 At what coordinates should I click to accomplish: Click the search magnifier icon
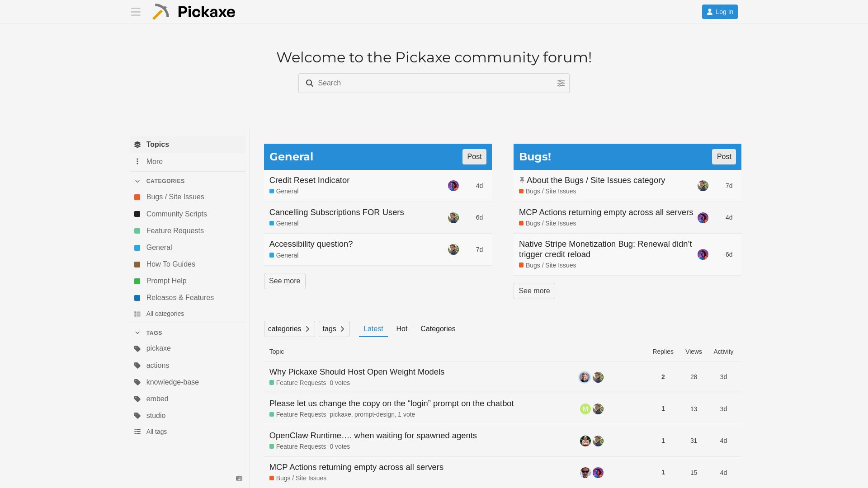click(310, 83)
